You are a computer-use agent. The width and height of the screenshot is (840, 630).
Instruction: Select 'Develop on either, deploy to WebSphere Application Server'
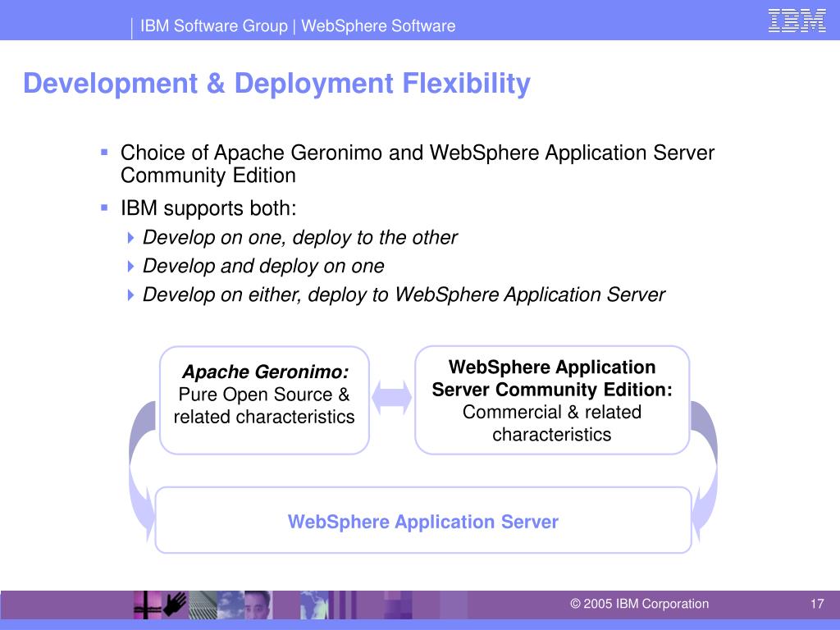click(404, 294)
